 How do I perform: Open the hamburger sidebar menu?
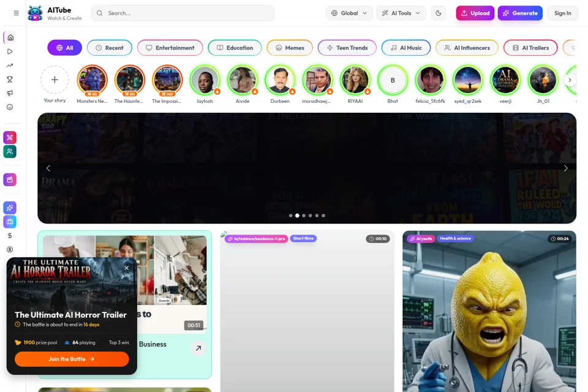point(16,13)
